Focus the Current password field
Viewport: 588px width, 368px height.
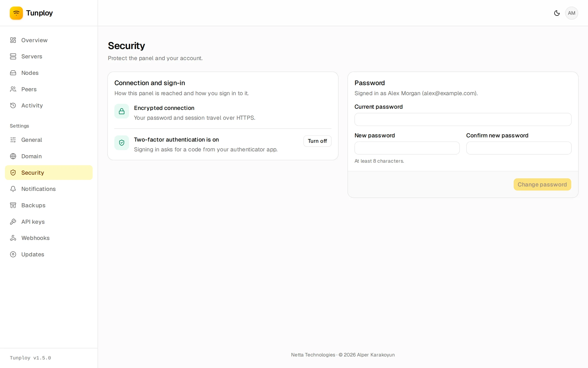click(463, 119)
